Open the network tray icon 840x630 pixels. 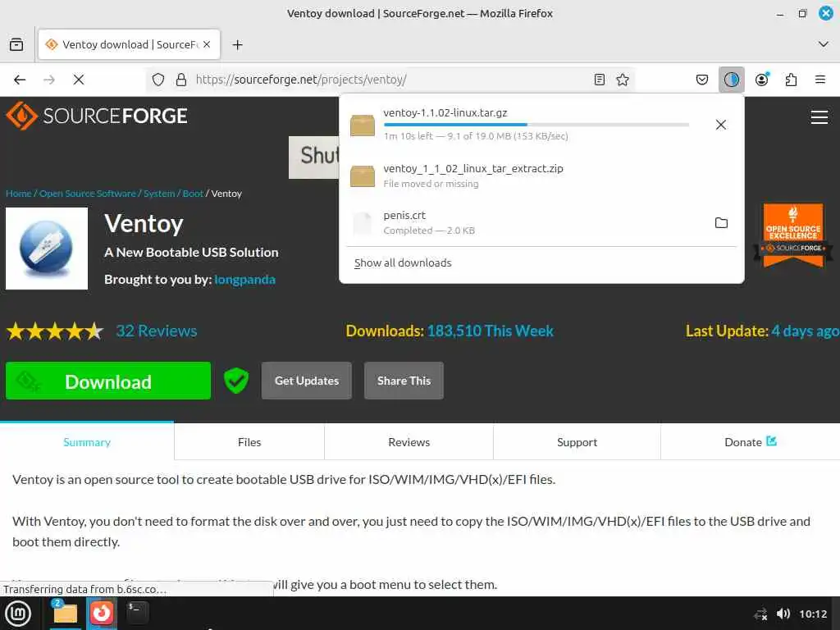pos(760,614)
